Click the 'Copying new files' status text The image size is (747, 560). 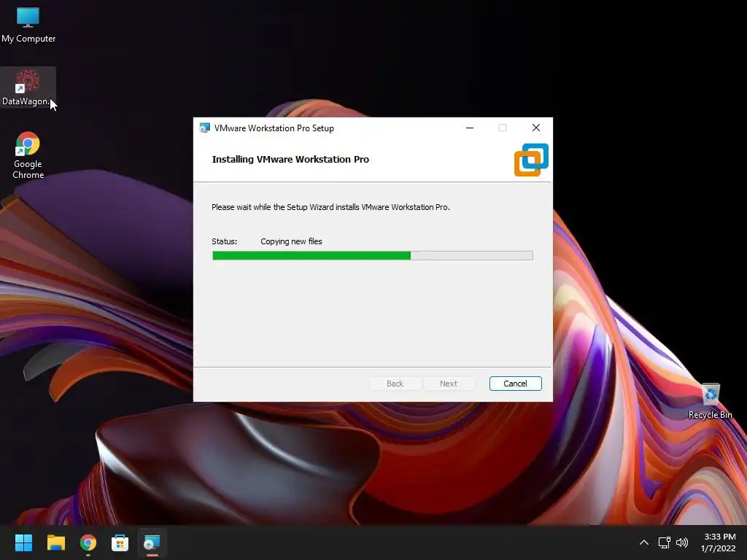click(291, 241)
